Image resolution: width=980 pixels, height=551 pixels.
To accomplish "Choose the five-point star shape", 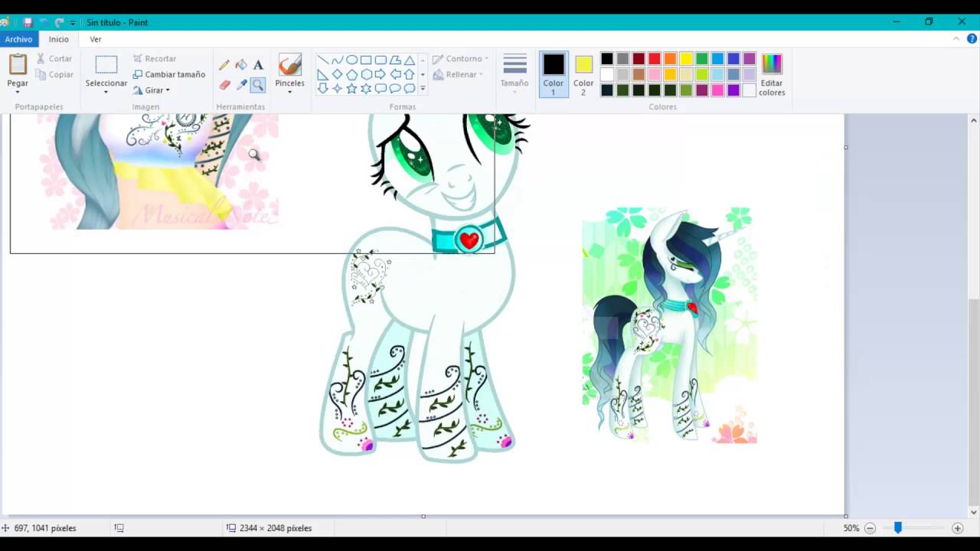I will pyautogui.click(x=351, y=89).
